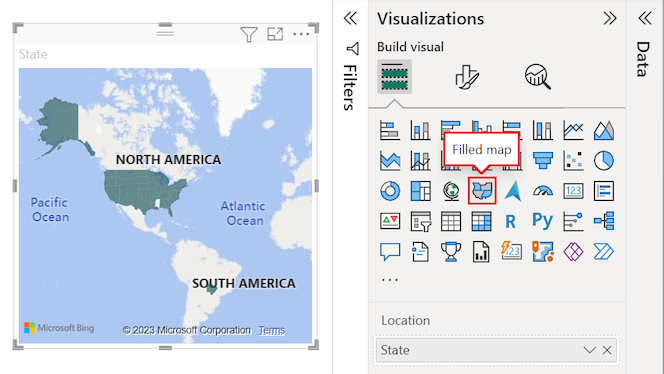The height and width of the screenshot is (374, 664).
Task: Click the vertical Filters pane label
Action: click(350, 88)
